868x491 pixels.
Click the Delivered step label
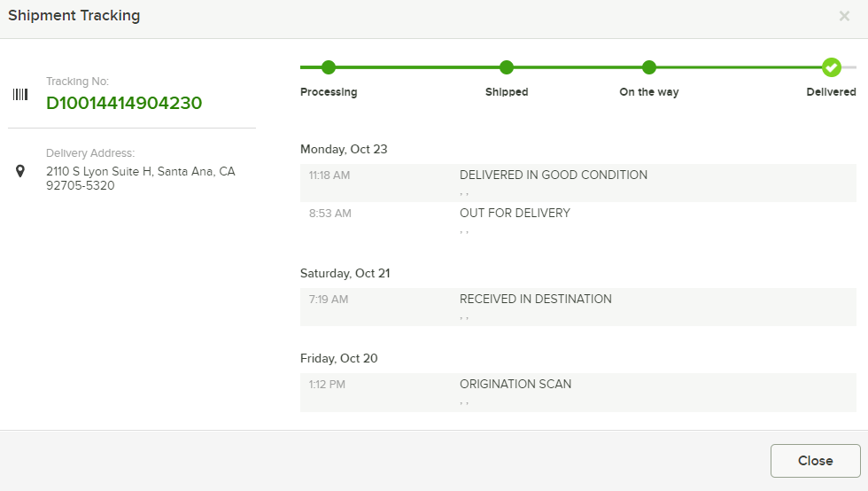pyautogui.click(x=831, y=92)
